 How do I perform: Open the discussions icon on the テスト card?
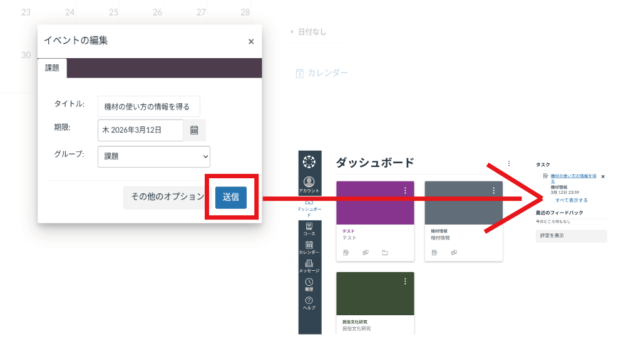click(x=365, y=253)
